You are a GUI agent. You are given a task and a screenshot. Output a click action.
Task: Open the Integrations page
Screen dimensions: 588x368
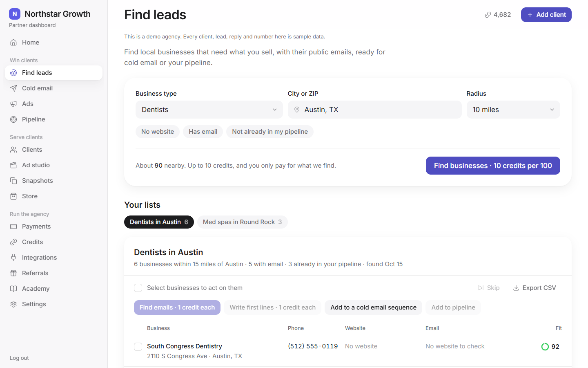point(53,258)
